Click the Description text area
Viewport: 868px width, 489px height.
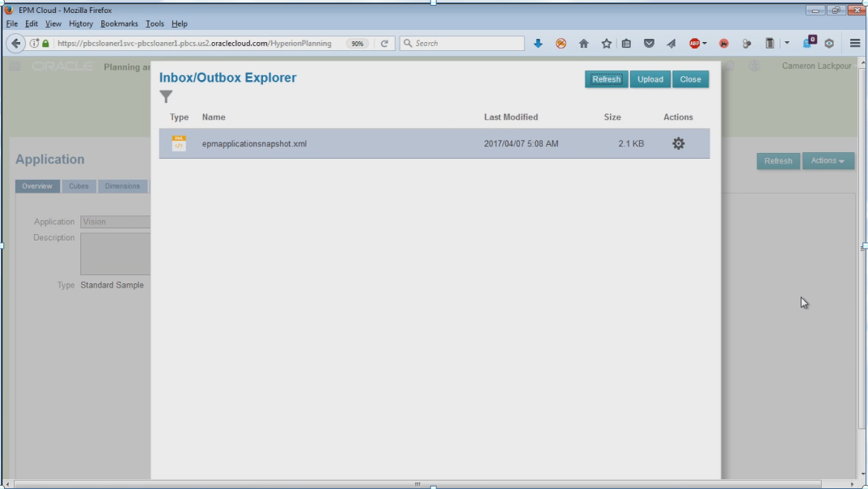click(115, 253)
